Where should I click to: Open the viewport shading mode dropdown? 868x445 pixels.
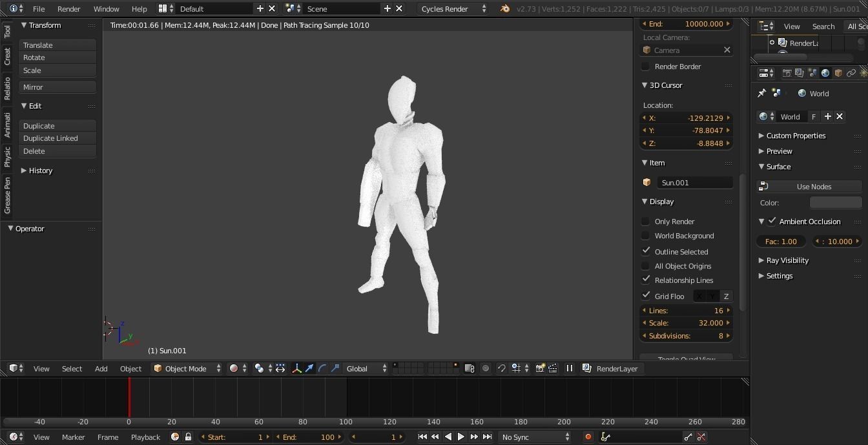237,368
